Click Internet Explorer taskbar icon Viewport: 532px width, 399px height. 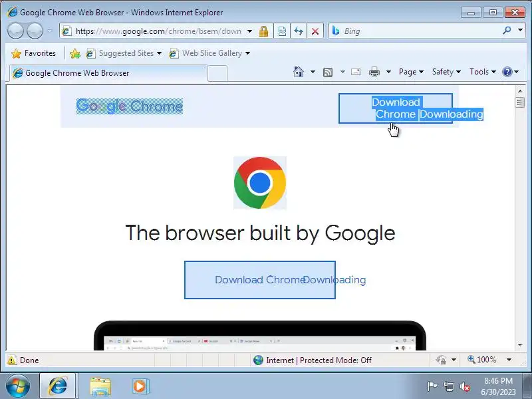58,386
